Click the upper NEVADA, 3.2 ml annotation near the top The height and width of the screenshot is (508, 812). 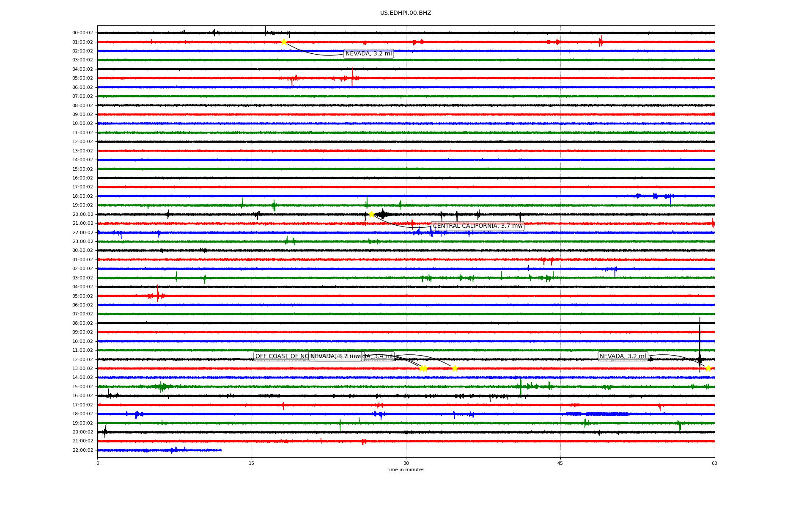click(x=369, y=54)
